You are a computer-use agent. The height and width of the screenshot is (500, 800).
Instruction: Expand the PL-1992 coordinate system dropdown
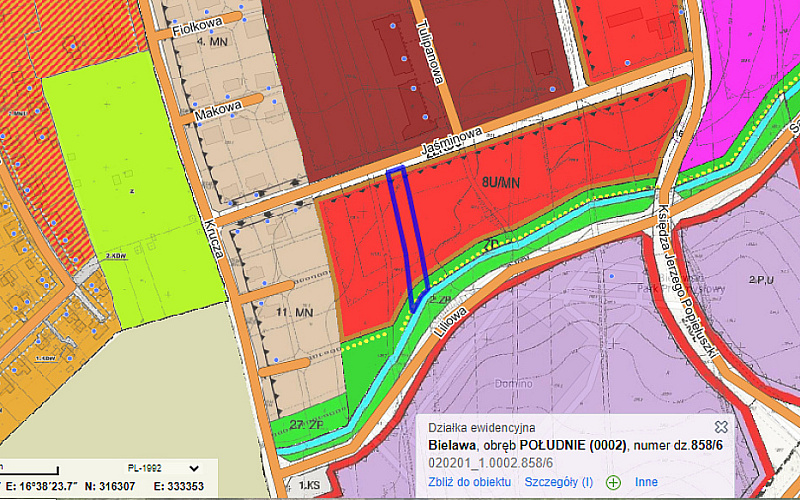click(x=208, y=467)
